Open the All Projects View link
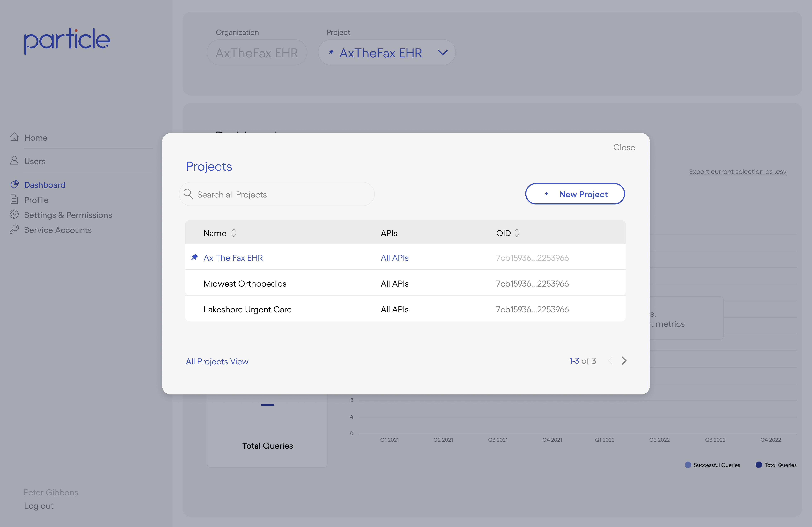Image resolution: width=812 pixels, height=527 pixels. (217, 362)
